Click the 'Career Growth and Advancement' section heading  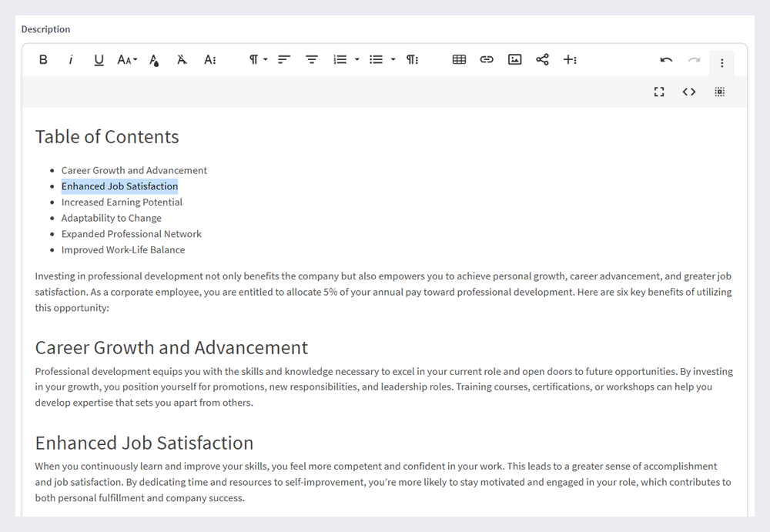tap(172, 348)
